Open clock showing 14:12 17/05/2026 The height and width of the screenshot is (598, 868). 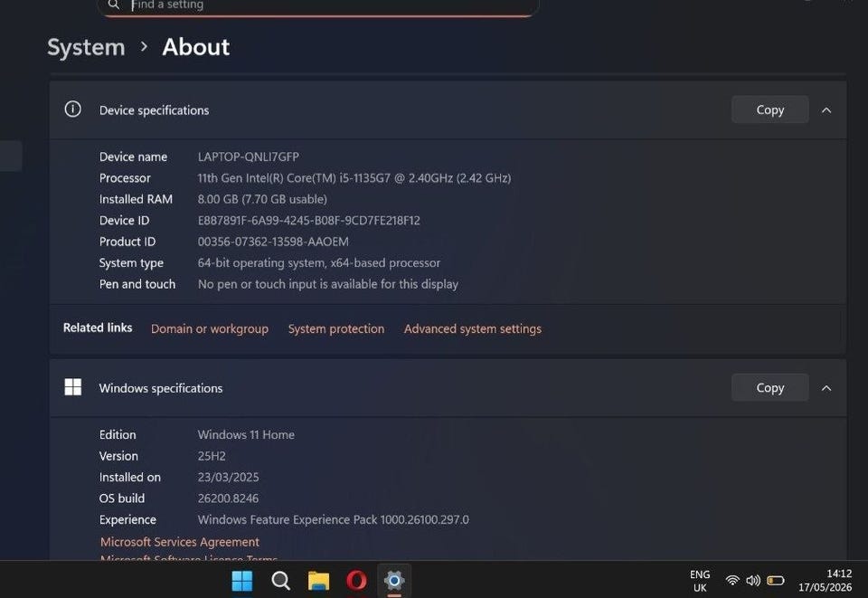click(x=825, y=580)
